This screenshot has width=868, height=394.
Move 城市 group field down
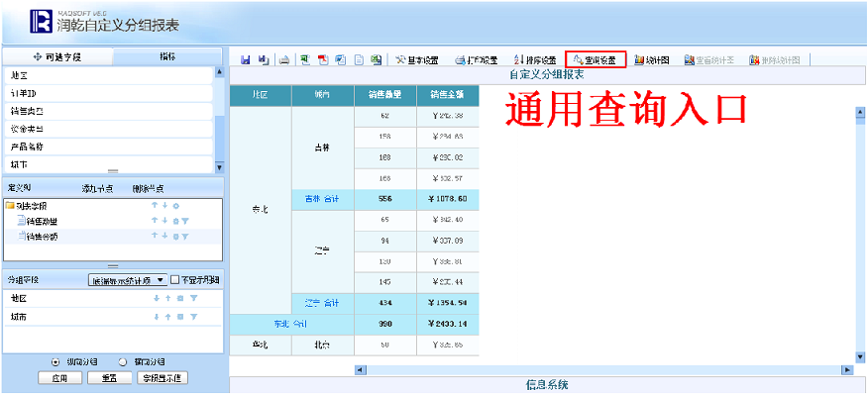point(157,317)
